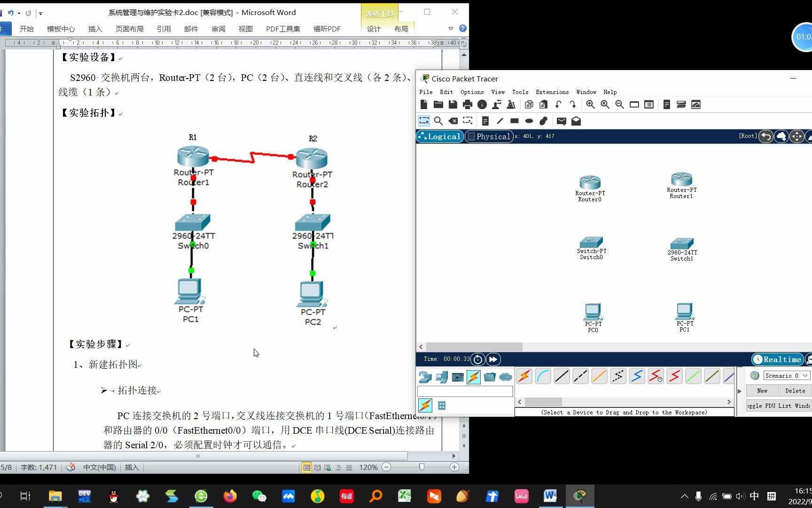The height and width of the screenshot is (508, 812).
Task: Open the 插入 ribbon tab in Word
Action: click(x=95, y=29)
